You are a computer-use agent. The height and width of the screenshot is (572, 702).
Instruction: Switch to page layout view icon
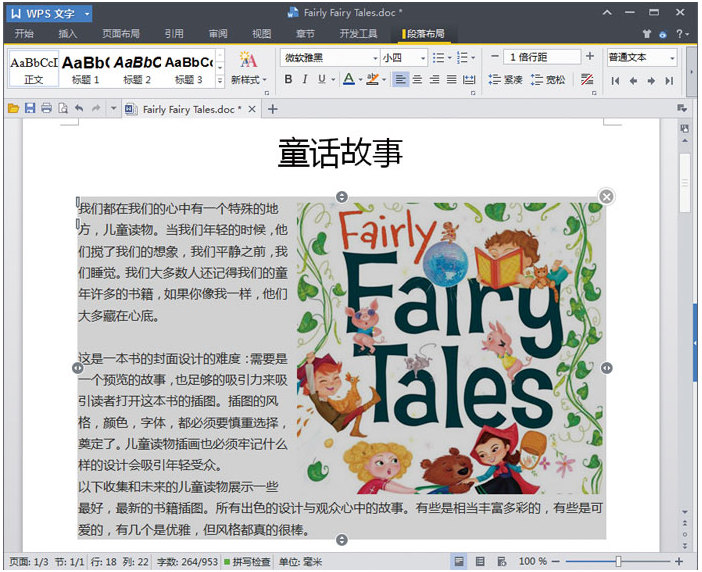click(x=459, y=561)
